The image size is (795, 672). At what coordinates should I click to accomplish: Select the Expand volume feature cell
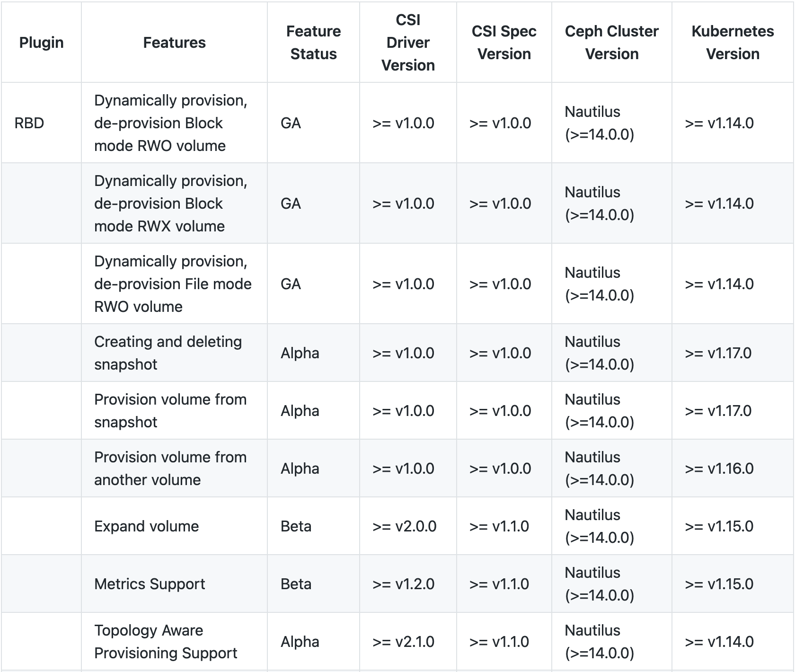174,526
